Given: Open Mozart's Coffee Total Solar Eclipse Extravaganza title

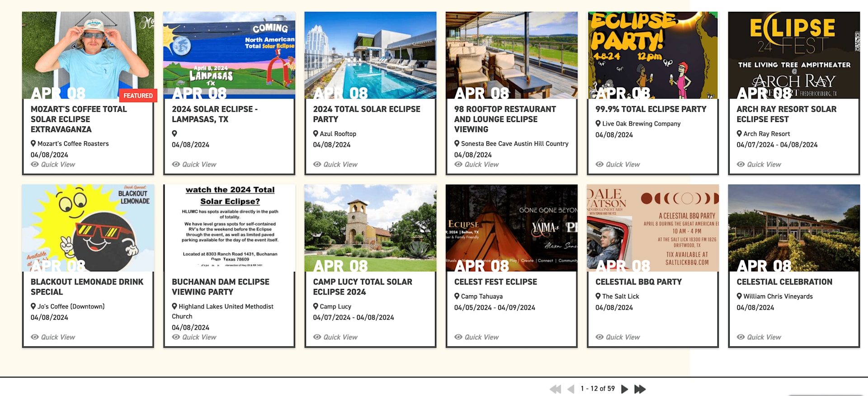Looking at the screenshot, I should 79,119.
